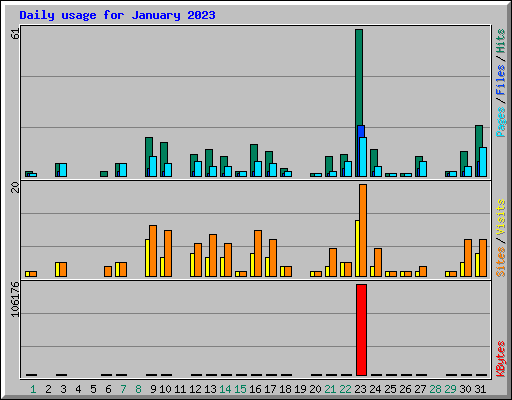The width and height of the screenshot is (512, 400).
Task: Click day label 19 on x-axis
Action: (300, 389)
